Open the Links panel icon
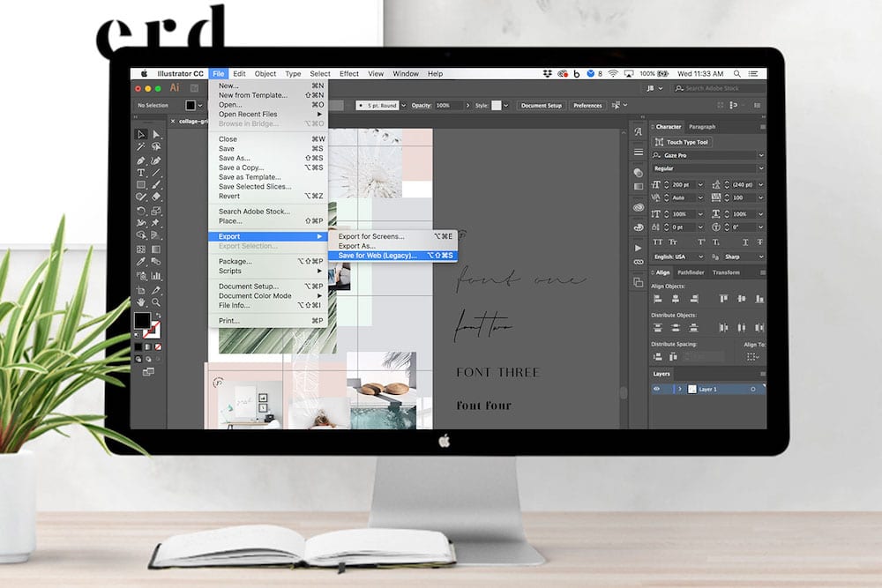 tap(638, 262)
